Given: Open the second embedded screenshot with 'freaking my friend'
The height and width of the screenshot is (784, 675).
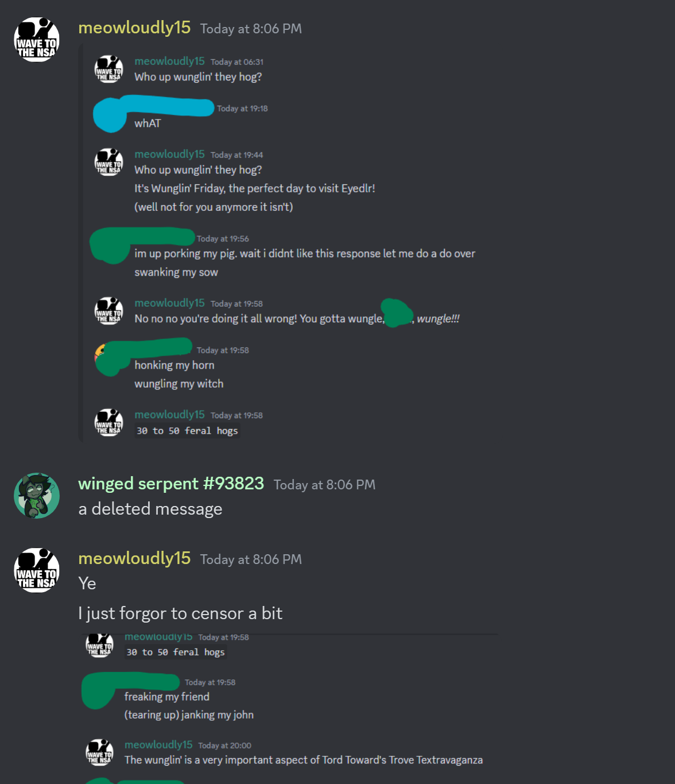Looking at the screenshot, I should (x=290, y=709).
